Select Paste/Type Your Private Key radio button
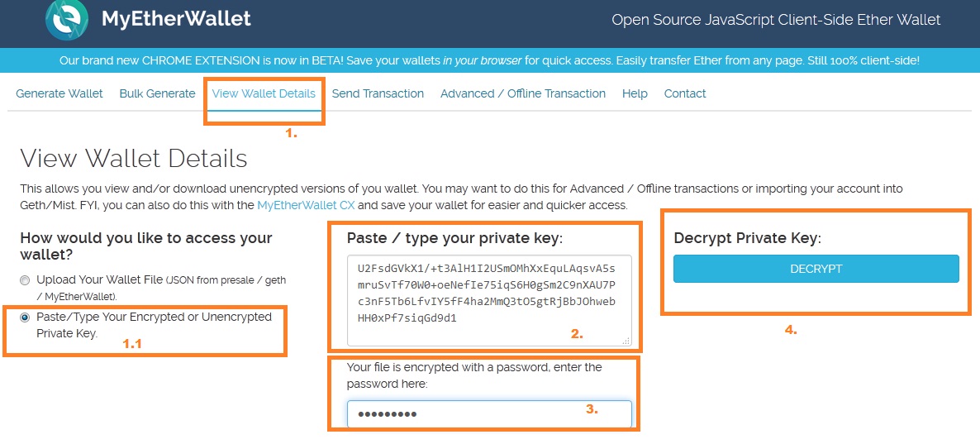The image size is (980, 444). 25,317
